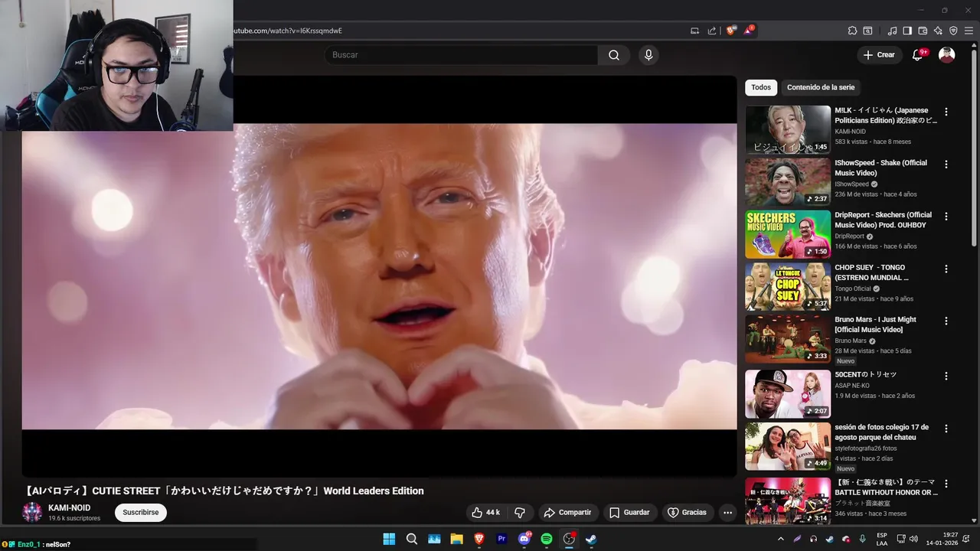Open Windows taskbar search
This screenshot has height=551, width=980.
tap(412, 539)
